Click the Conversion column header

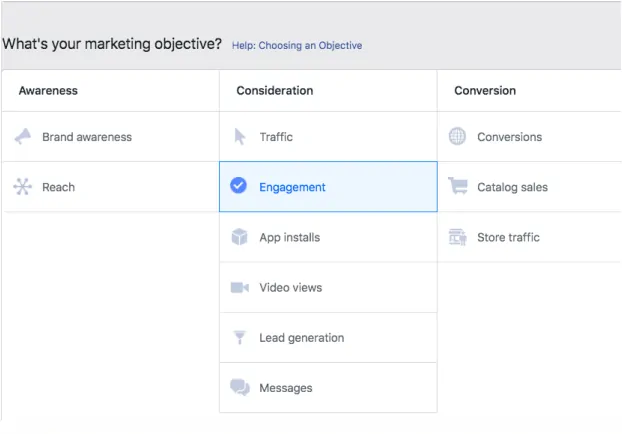click(x=485, y=91)
